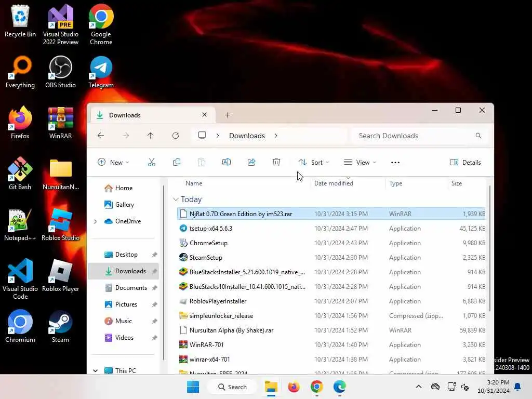Select Google Chrome desktop shortcut
Viewport: 532px width, 399px height.
101,25
